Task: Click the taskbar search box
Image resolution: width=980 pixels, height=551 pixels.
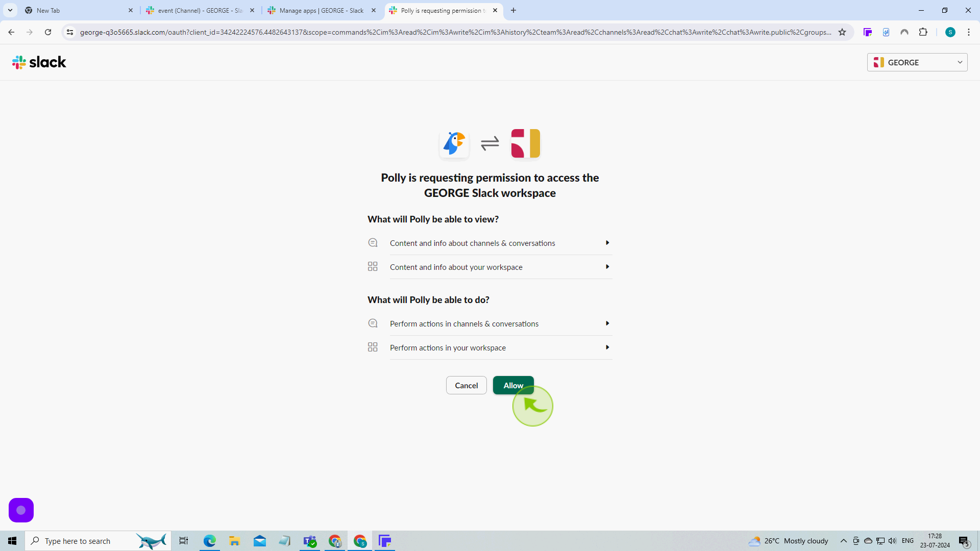Action: click(98, 541)
